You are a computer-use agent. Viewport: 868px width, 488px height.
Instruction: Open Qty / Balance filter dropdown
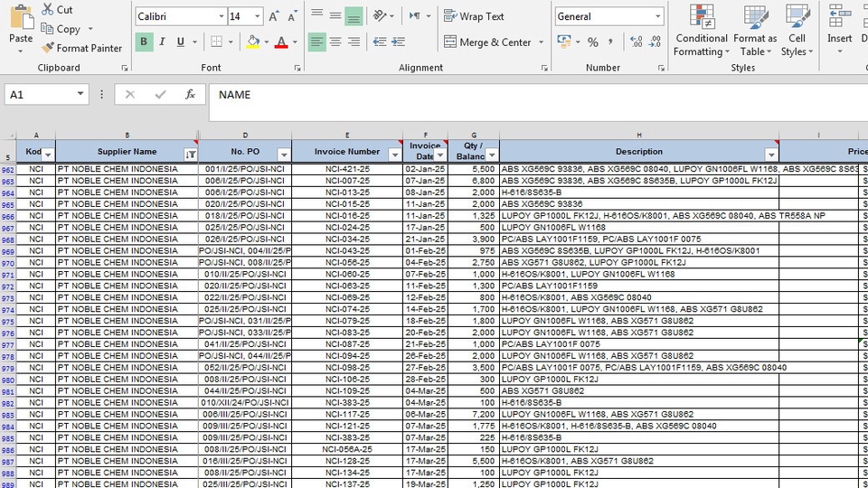pyautogui.click(x=492, y=155)
